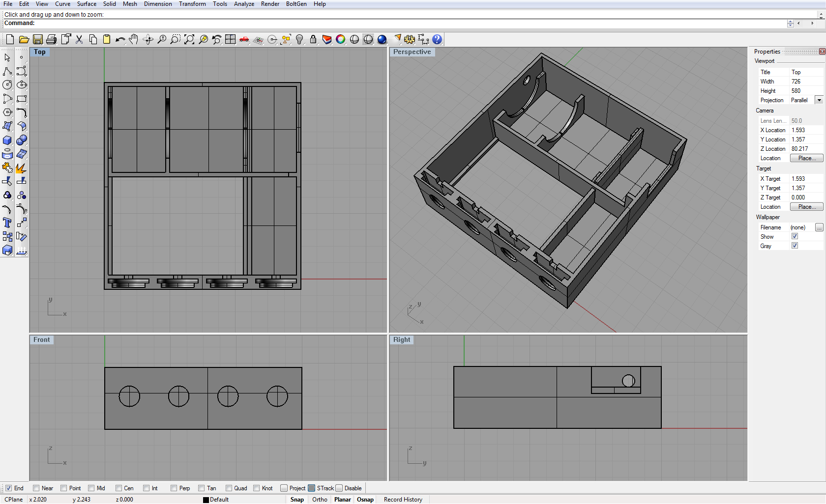Click the light bulb Hide objects icon
This screenshot has height=504, width=826.
pyautogui.click(x=299, y=40)
